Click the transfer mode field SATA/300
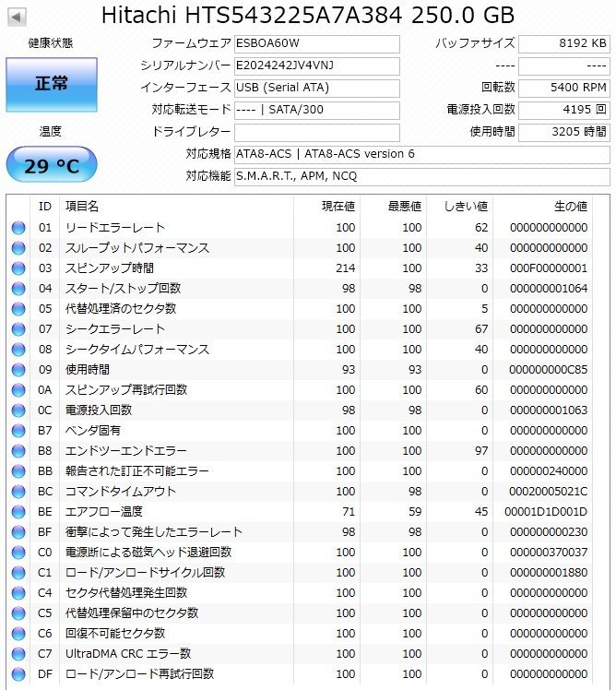 click(317, 110)
